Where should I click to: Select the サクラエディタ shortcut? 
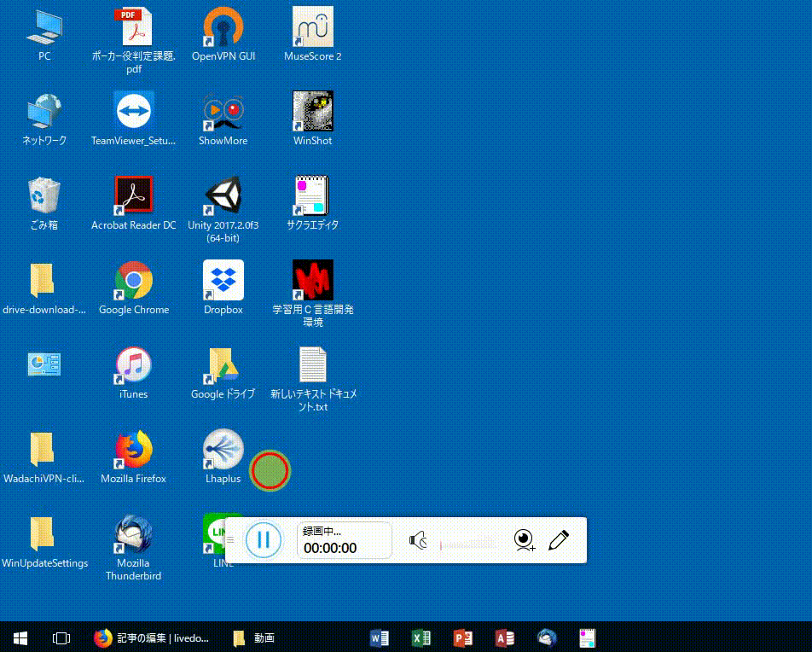(x=313, y=204)
